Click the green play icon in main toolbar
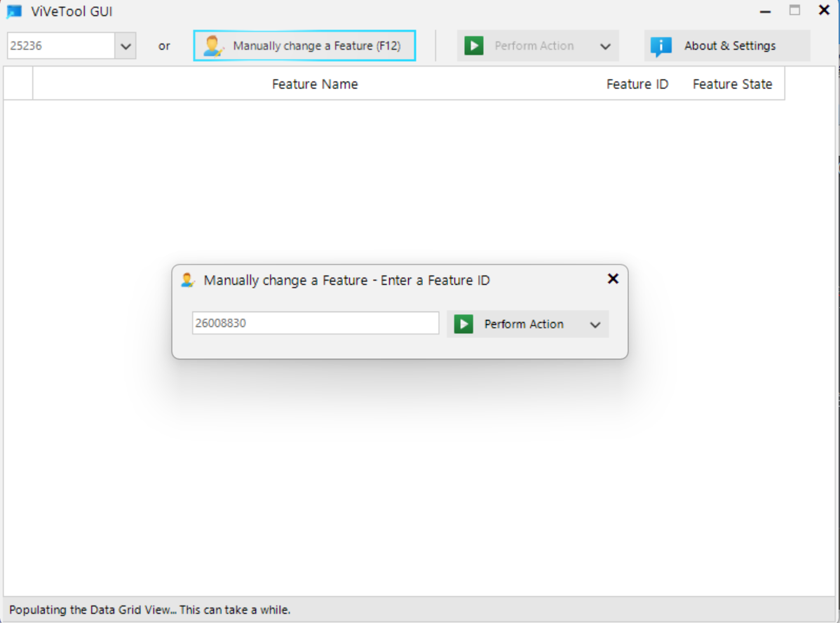Screen dimensions: 840x623 (x=473, y=46)
